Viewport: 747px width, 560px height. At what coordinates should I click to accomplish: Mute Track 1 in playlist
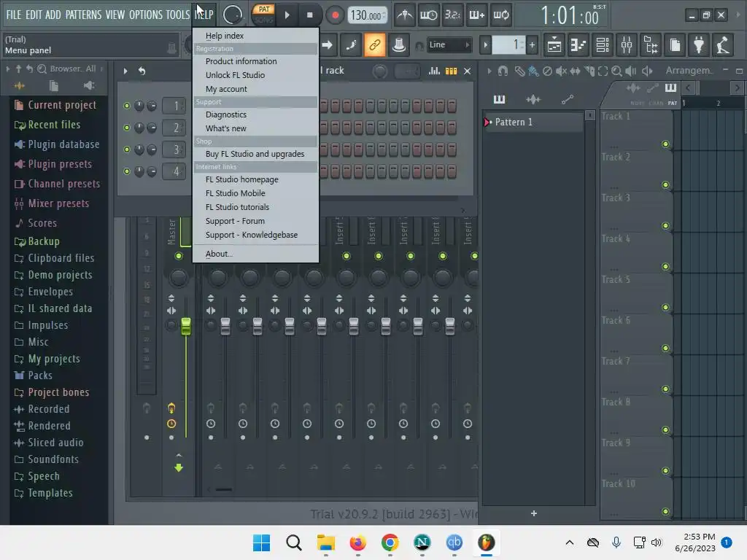665,144
